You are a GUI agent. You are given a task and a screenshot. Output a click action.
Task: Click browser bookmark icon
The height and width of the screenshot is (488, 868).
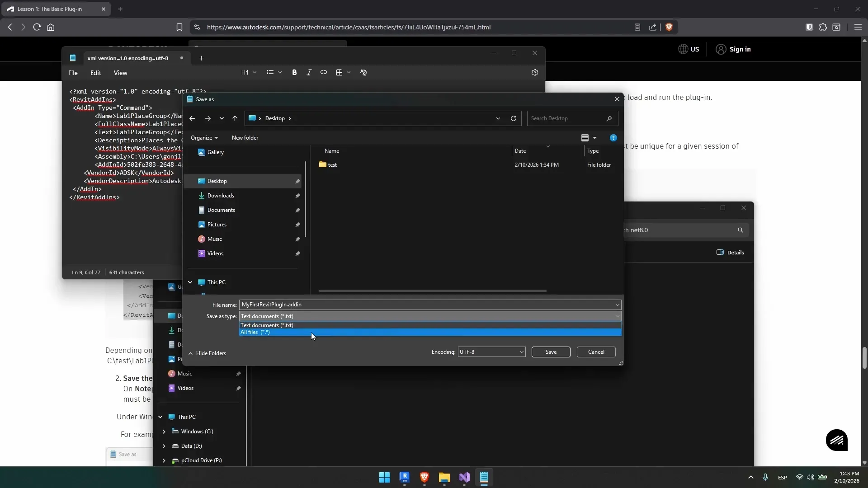179,27
